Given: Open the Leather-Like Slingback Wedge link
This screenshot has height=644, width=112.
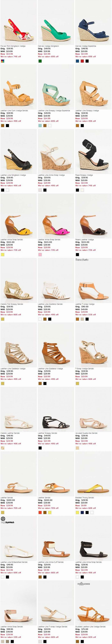Looking at the screenshot, I should click(x=13, y=175).
